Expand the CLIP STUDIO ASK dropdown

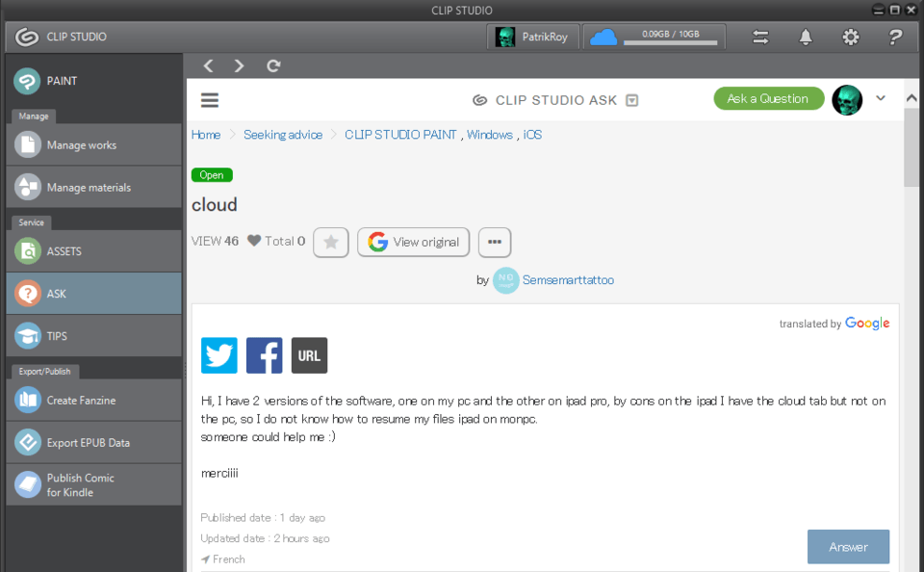tap(631, 100)
